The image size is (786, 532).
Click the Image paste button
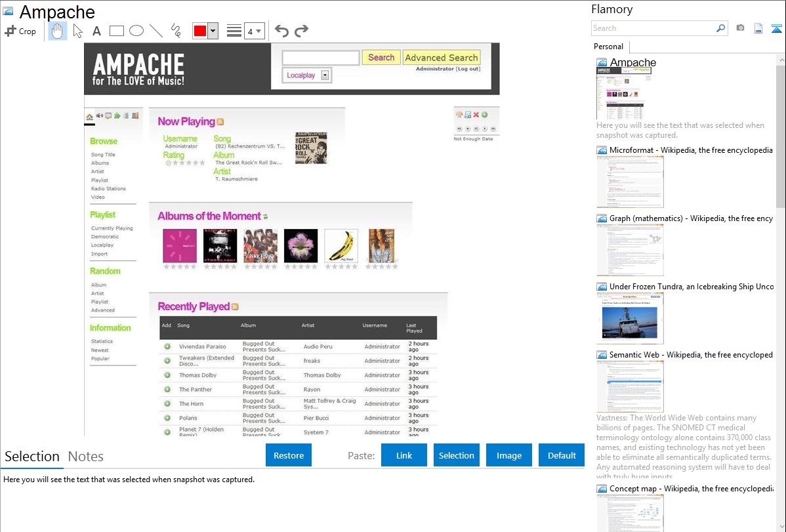coord(508,455)
